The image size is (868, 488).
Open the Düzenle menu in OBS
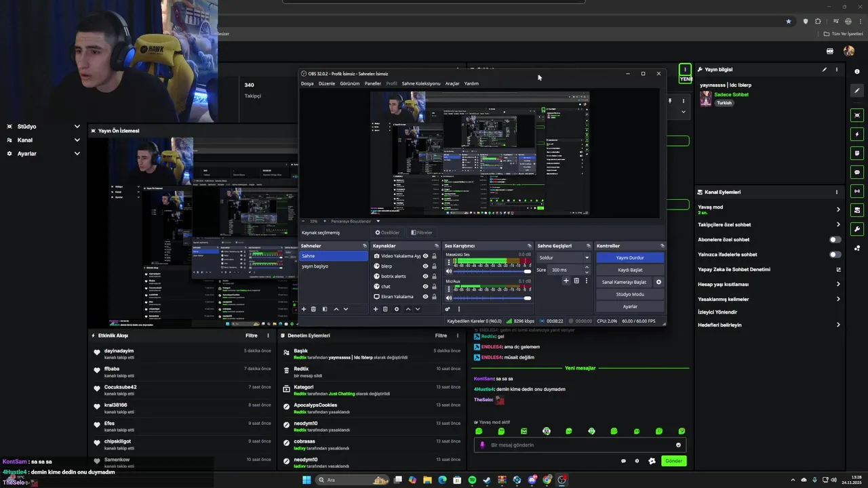tap(327, 83)
